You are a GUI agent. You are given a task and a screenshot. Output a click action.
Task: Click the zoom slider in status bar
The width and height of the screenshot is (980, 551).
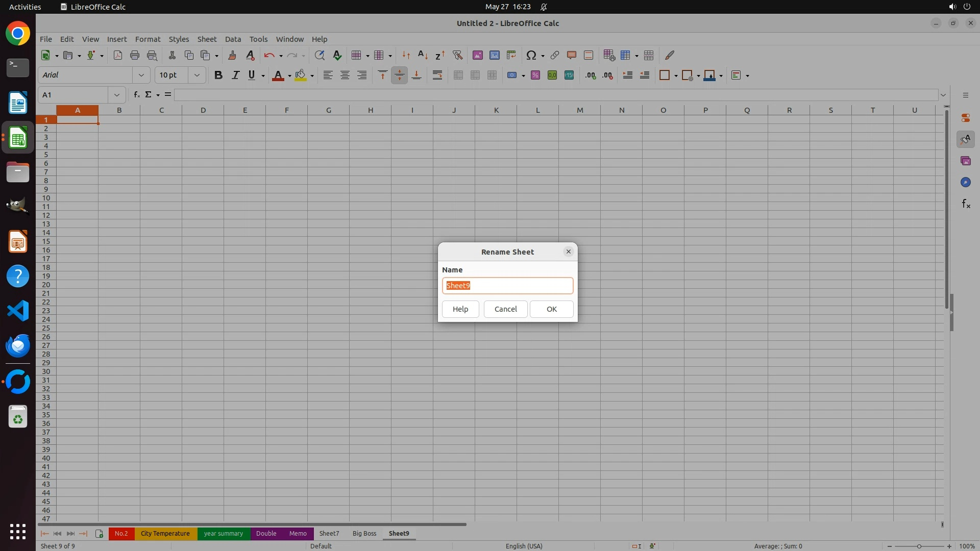(x=919, y=546)
